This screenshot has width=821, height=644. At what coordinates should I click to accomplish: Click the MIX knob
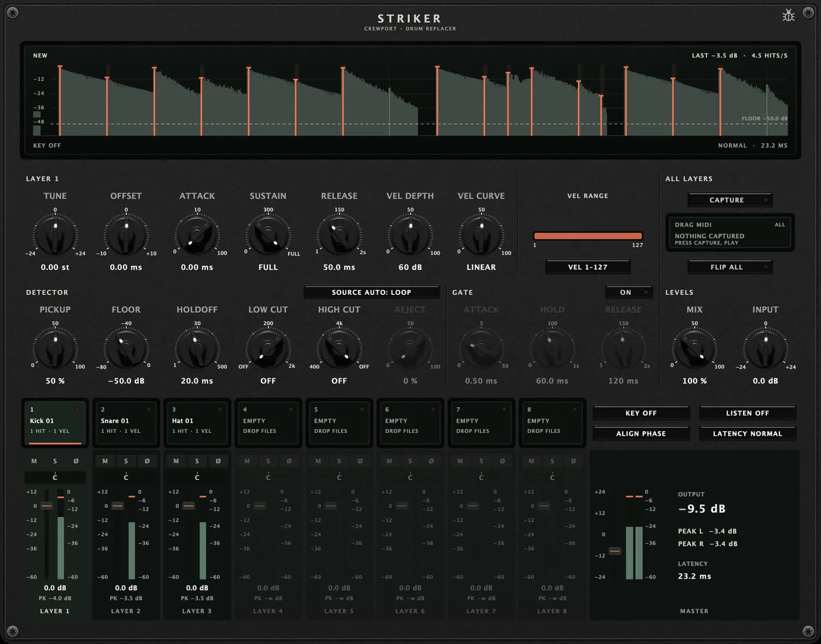pos(694,349)
